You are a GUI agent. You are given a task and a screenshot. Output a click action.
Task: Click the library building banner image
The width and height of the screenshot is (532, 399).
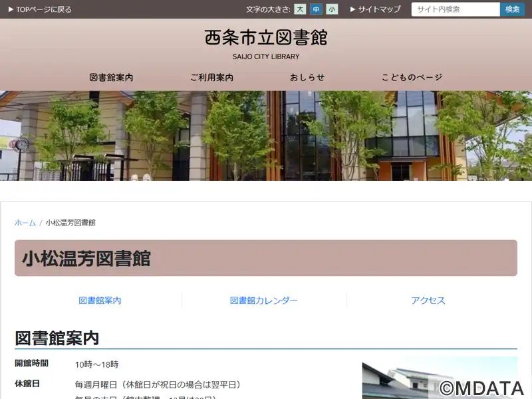click(266, 136)
